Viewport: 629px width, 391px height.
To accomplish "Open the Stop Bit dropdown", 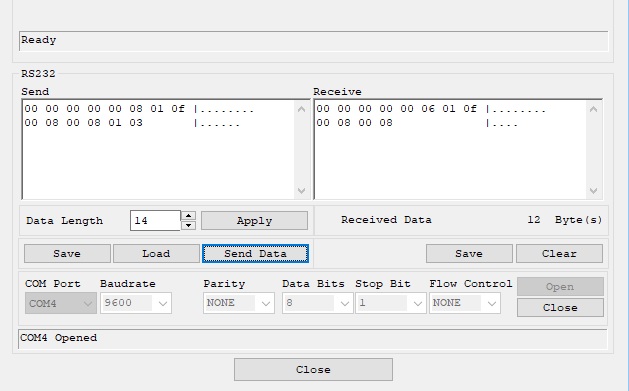I will [390, 303].
